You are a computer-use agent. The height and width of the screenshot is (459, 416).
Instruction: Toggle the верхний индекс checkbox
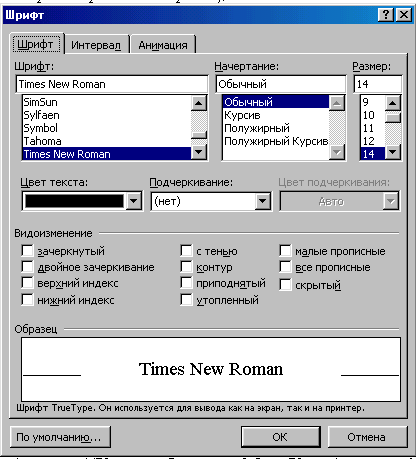point(27,283)
